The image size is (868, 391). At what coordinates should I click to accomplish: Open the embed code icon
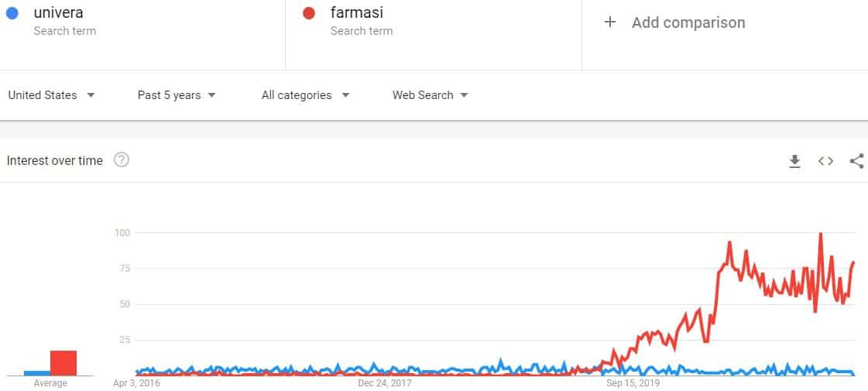(x=825, y=161)
